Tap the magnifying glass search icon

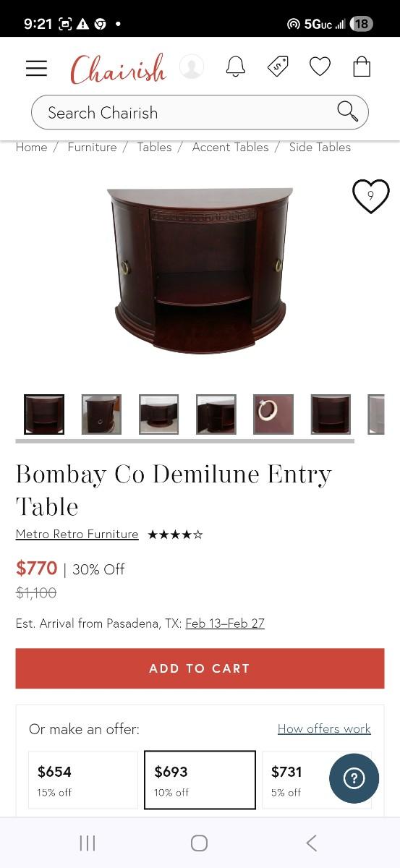348,111
